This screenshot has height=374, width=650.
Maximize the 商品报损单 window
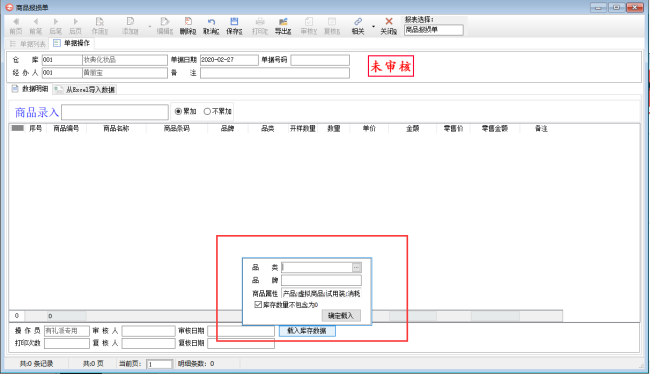[x=616, y=7]
